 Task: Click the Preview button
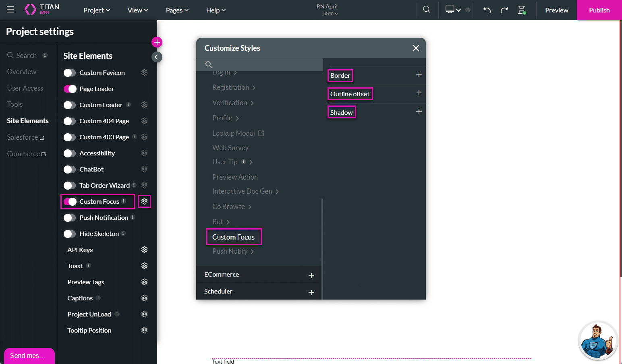point(556,10)
